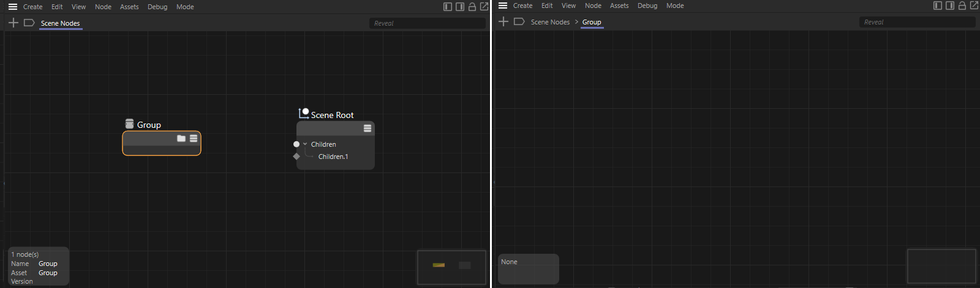The width and height of the screenshot is (980, 288).
Task: Open View menu in right editor
Action: point(569,6)
